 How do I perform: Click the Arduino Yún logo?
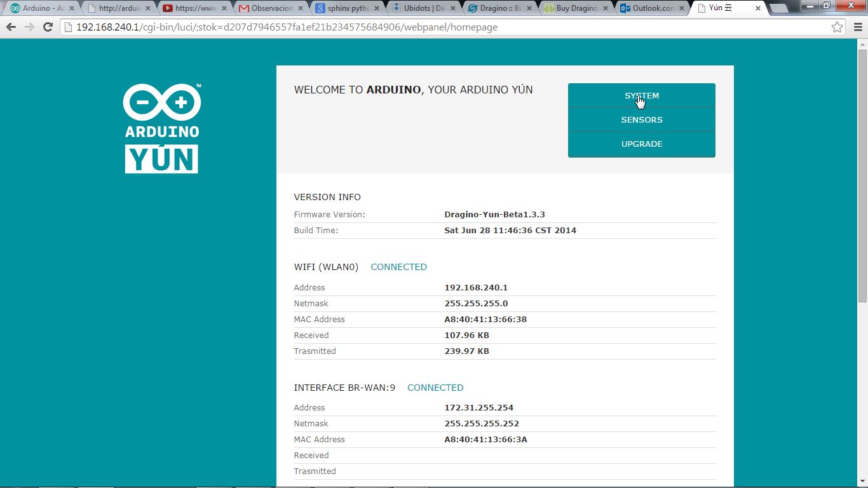(x=162, y=128)
